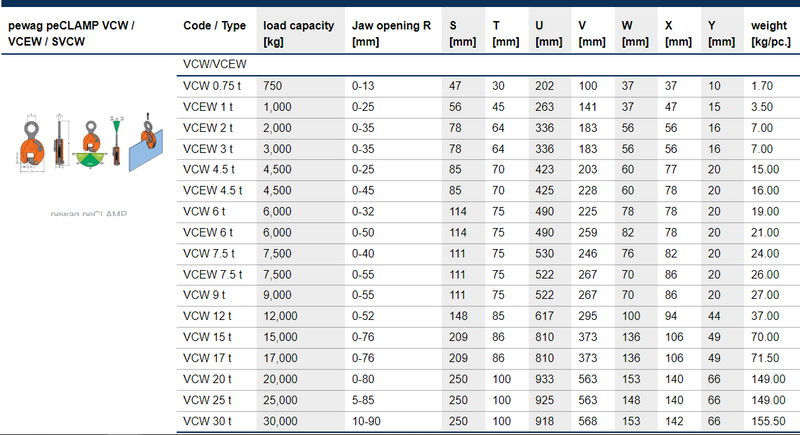Click the VCW/VCEW group subheading
The height and width of the screenshot is (435, 800).
[x=215, y=65]
